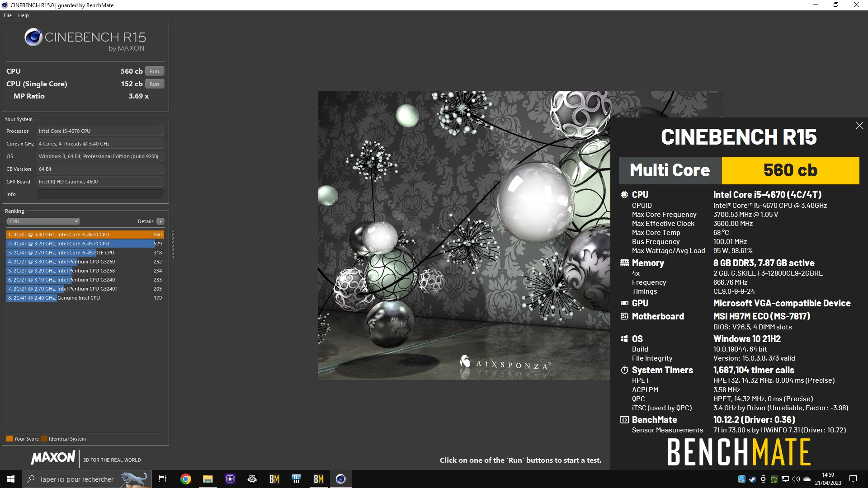This screenshot has width=868, height=488.
Task: Run the CPU Single Core benchmark
Action: tap(155, 84)
